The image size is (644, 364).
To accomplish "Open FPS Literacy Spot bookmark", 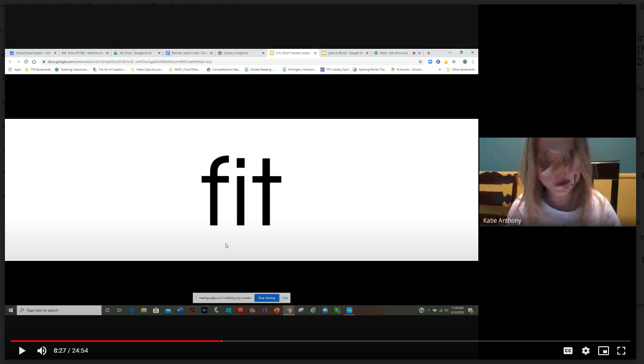I will coord(335,70).
